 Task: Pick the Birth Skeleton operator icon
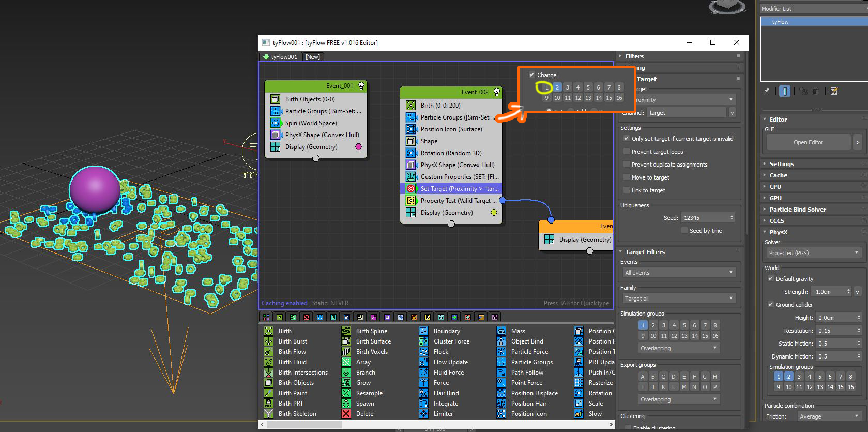268,414
